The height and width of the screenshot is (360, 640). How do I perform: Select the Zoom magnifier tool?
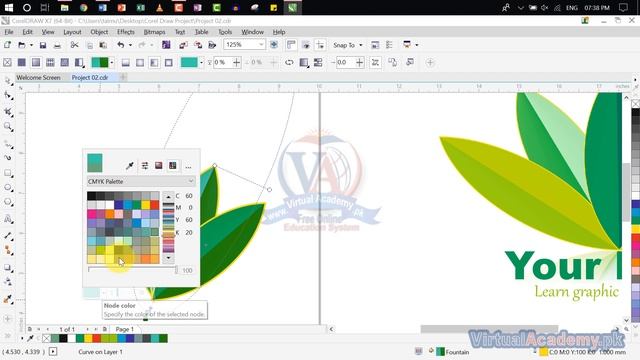8,127
